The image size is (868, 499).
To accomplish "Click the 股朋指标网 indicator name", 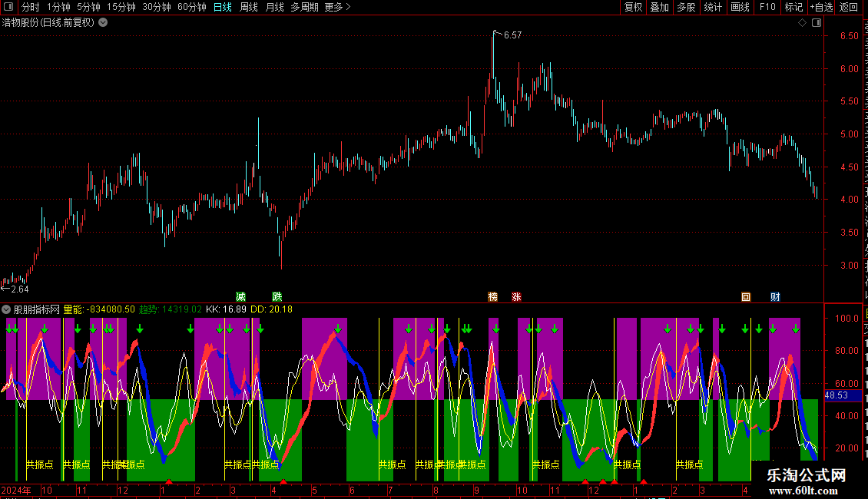I will (x=37, y=309).
